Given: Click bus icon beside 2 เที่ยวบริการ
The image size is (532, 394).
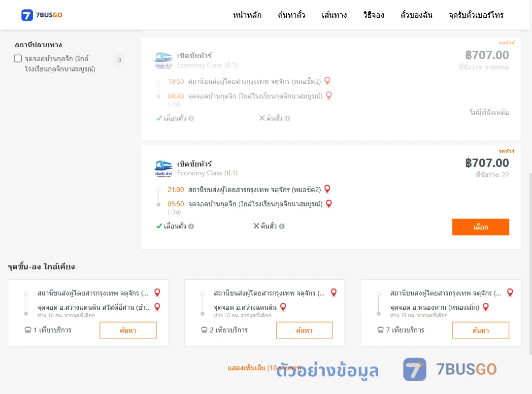Looking at the screenshot, I should [204, 330].
